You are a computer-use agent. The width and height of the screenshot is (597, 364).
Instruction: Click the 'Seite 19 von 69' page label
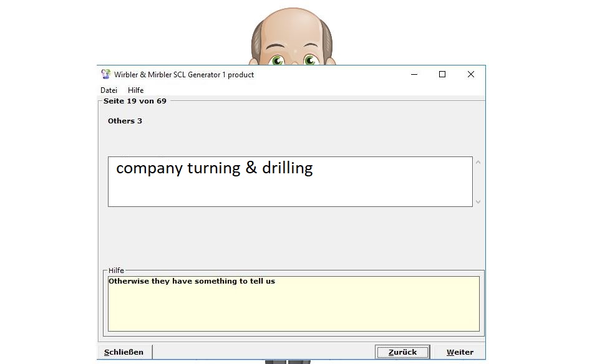tap(135, 101)
